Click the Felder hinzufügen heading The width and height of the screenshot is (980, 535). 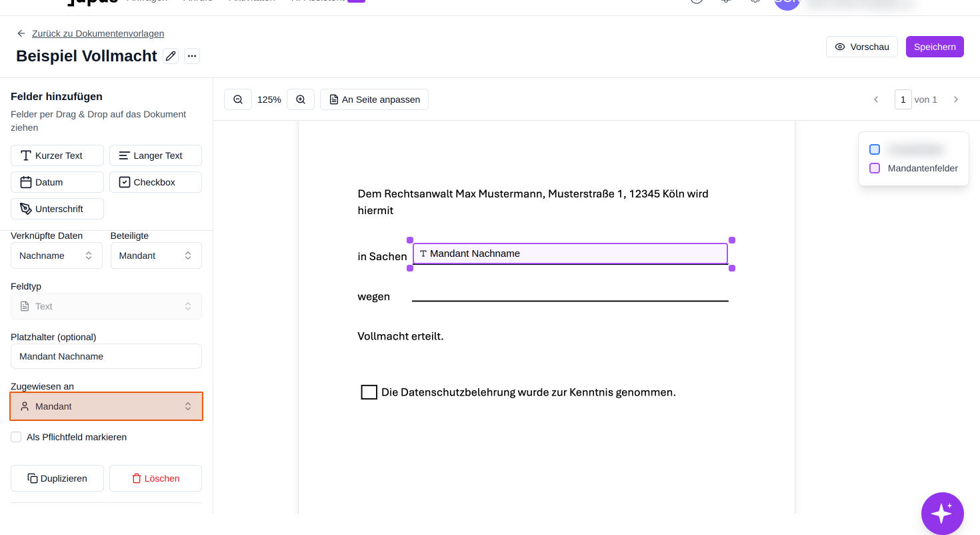point(57,97)
